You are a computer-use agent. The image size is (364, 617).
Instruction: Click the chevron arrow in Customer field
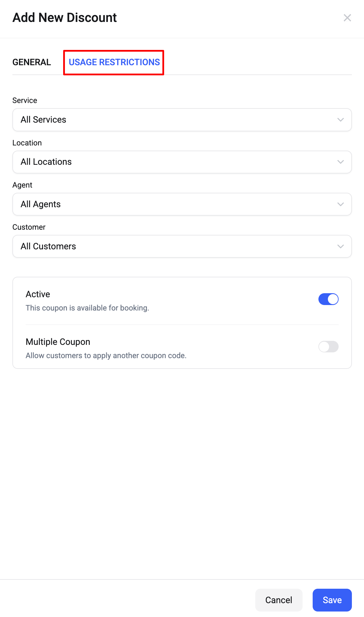click(340, 246)
